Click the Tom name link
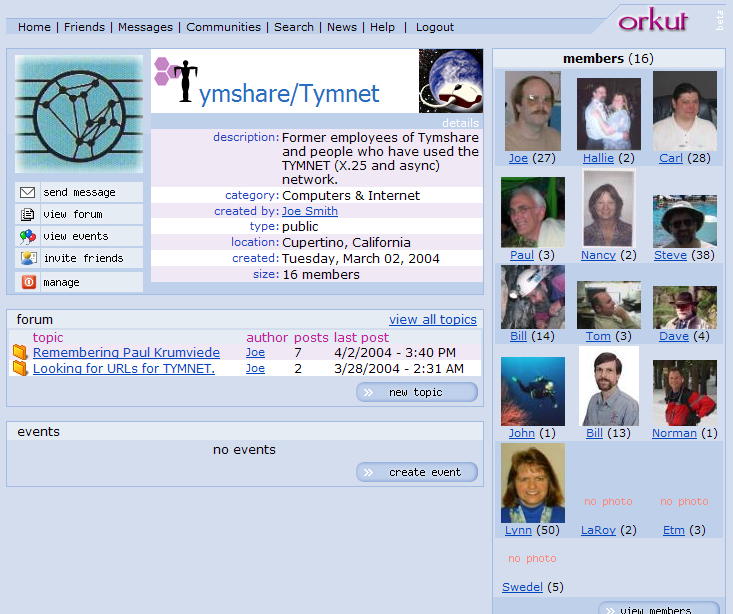 click(x=598, y=336)
